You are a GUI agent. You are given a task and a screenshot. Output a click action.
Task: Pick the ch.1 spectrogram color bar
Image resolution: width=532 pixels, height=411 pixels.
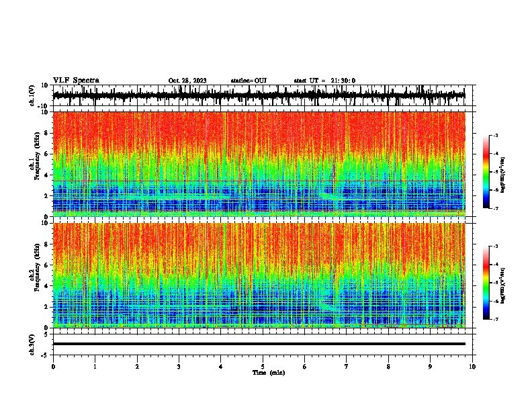tap(486, 172)
